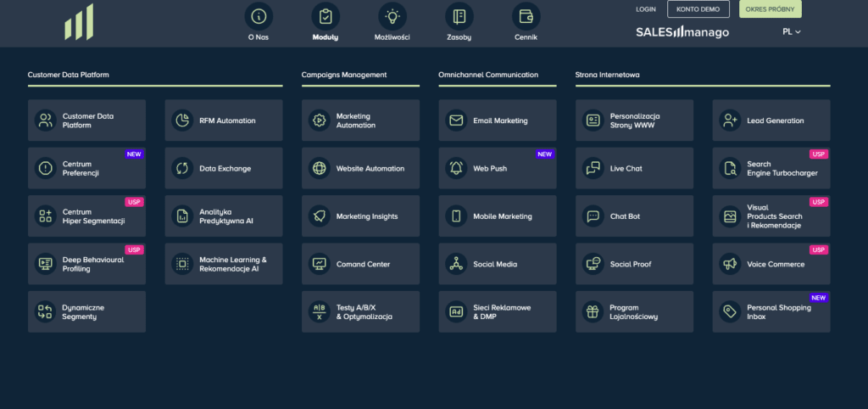The image size is (868, 409).
Task: Click the Deep Behavioural Profiling monitor icon
Action: point(46,264)
